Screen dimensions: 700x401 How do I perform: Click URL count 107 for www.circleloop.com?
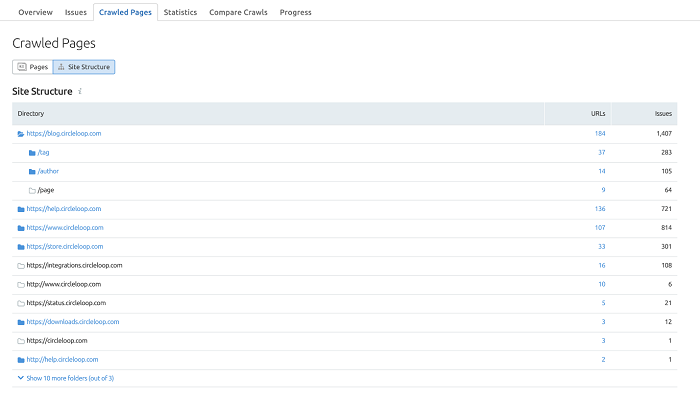pyautogui.click(x=600, y=227)
